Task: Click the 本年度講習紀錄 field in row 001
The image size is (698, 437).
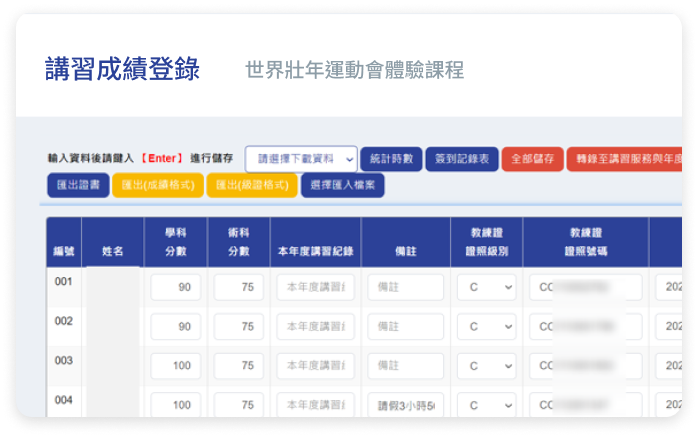Action: pyautogui.click(x=315, y=288)
